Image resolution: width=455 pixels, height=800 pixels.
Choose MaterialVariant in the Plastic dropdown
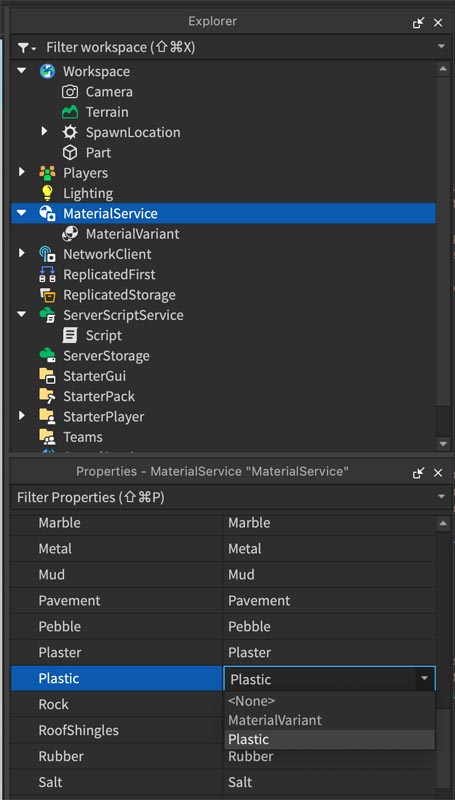pos(330,720)
